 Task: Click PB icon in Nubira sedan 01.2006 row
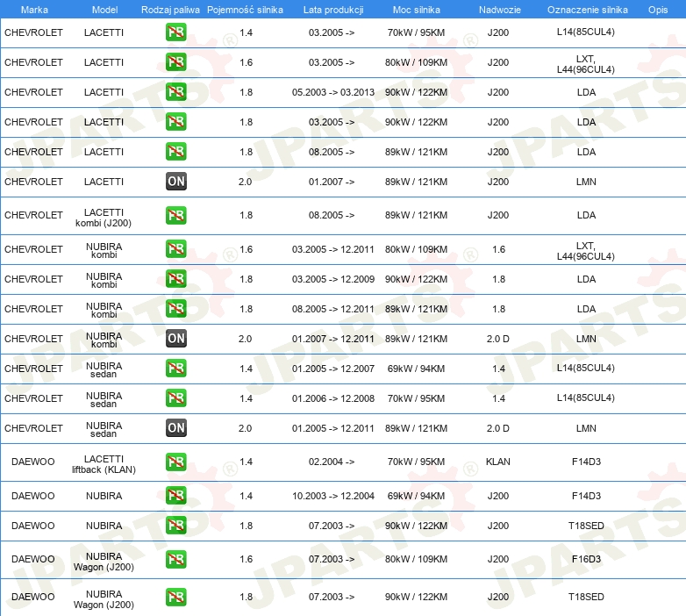175,398
